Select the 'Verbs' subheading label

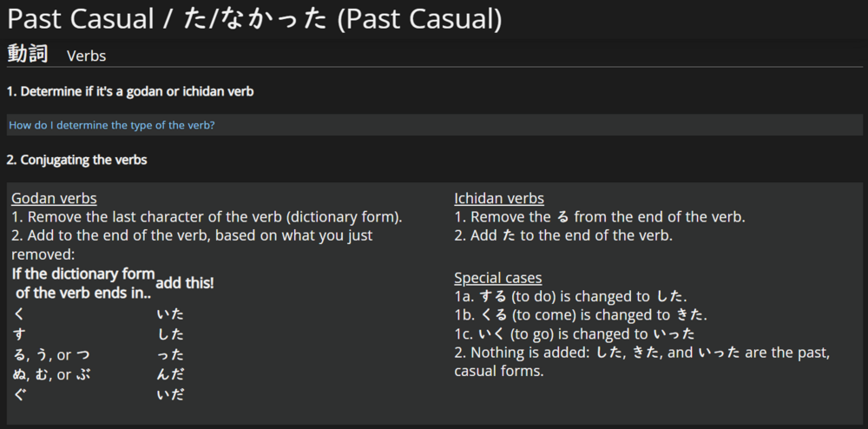86,56
